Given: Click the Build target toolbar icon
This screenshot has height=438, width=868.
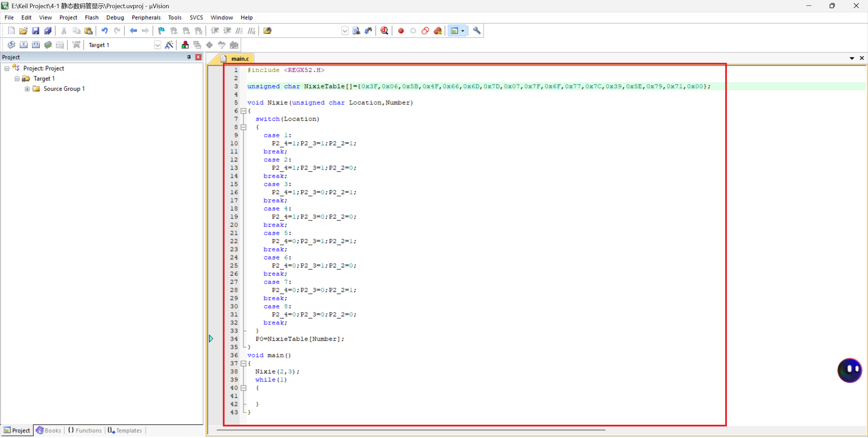Looking at the screenshot, I should [23, 45].
